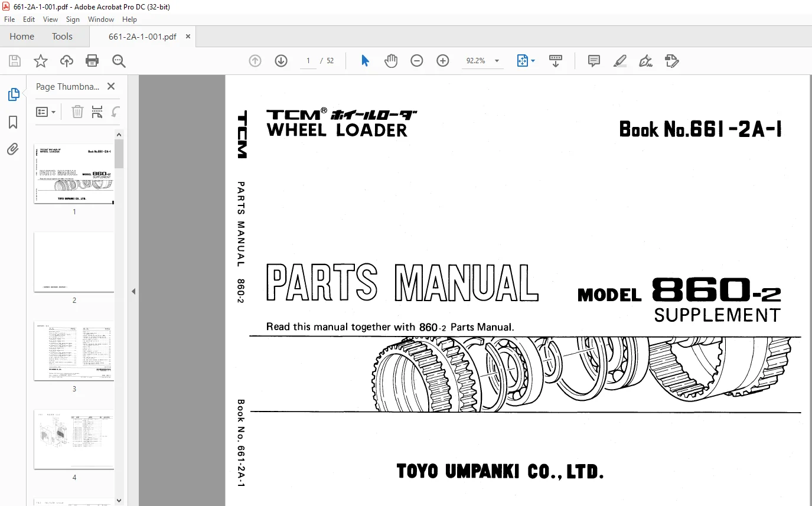Image resolution: width=812 pixels, height=506 pixels.
Task: Select the Highlight text pen tool
Action: [620, 61]
